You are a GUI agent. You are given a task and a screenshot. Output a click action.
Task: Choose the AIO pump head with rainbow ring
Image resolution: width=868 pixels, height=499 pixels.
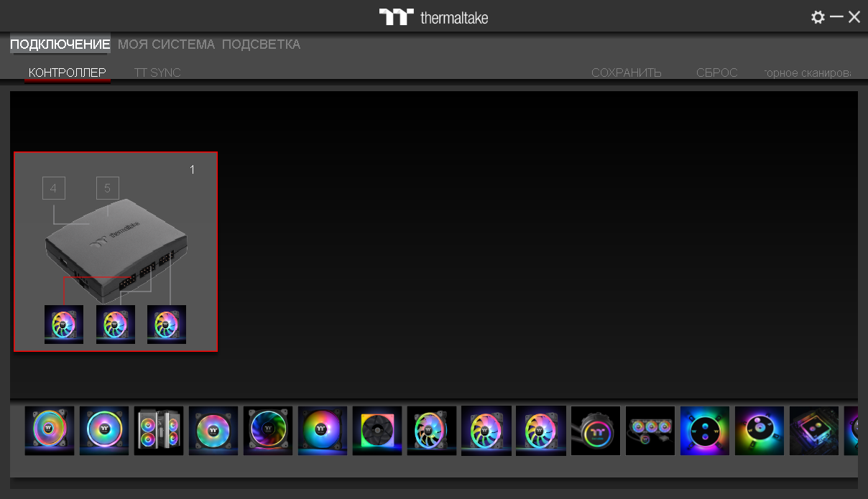pos(596,431)
